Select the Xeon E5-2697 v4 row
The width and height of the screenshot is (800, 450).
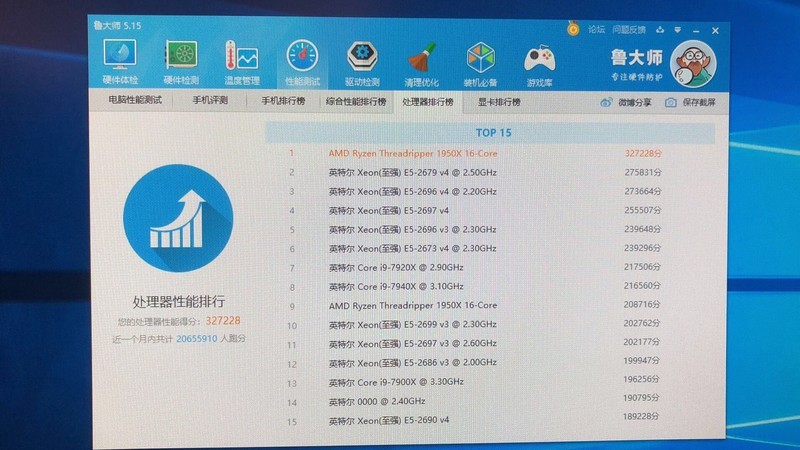(x=476, y=210)
